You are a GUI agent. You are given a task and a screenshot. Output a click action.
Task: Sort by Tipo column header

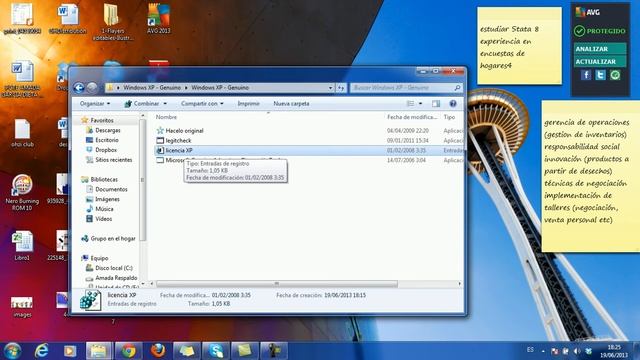coord(449,117)
